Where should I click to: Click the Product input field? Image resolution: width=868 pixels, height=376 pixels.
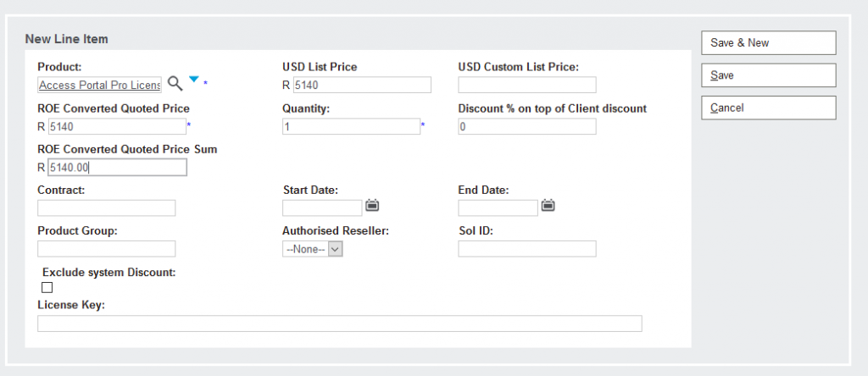[100, 85]
